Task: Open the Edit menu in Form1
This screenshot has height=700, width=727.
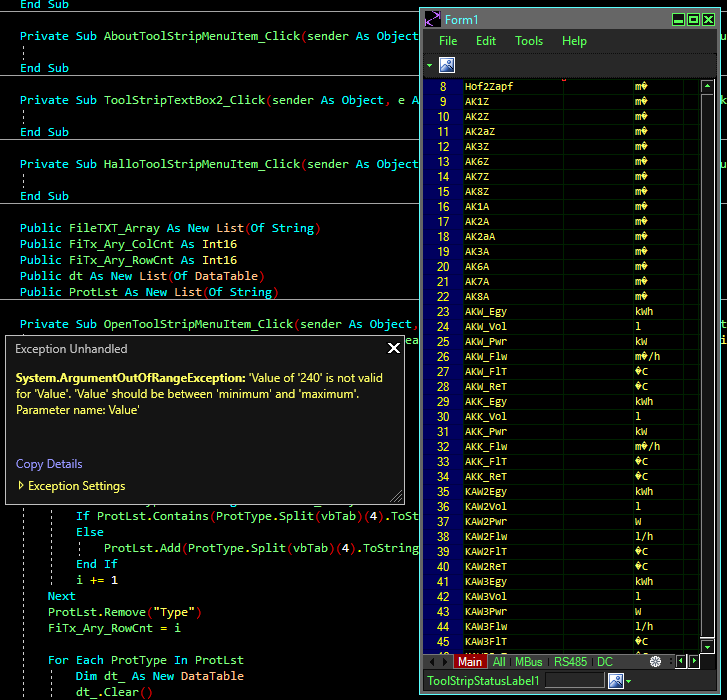Action: click(x=486, y=41)
